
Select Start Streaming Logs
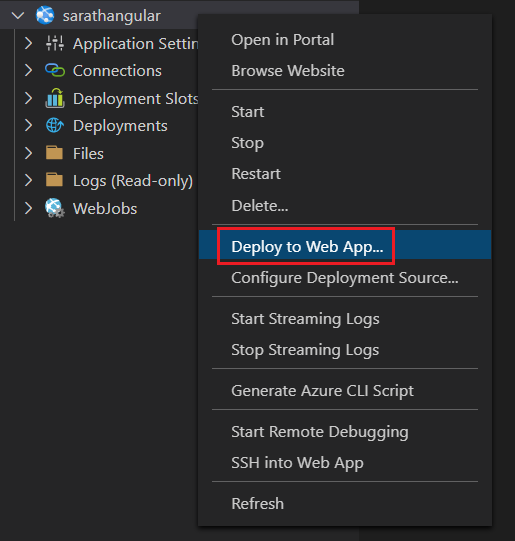[345, 319]
